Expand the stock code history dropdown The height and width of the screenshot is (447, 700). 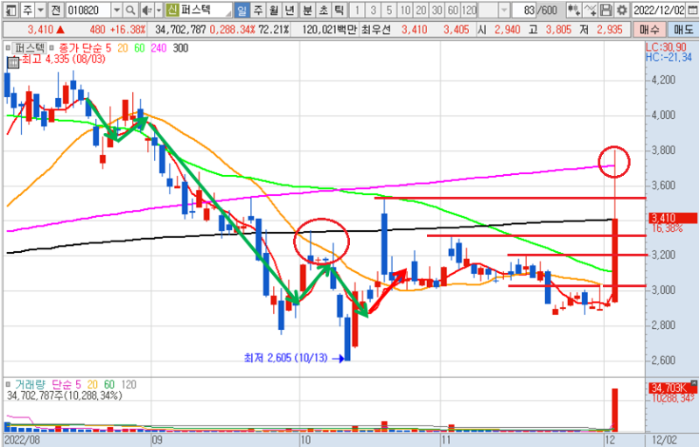[117, 10]
